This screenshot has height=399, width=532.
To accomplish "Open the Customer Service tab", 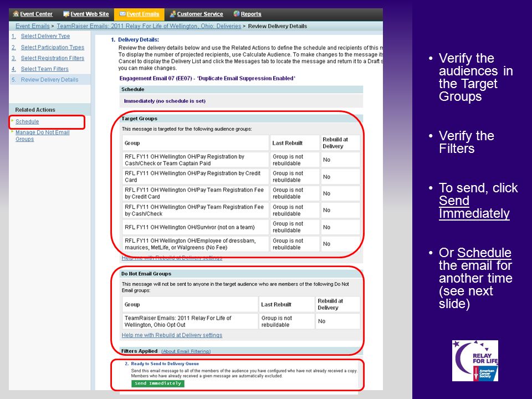I will click(196, 14).
